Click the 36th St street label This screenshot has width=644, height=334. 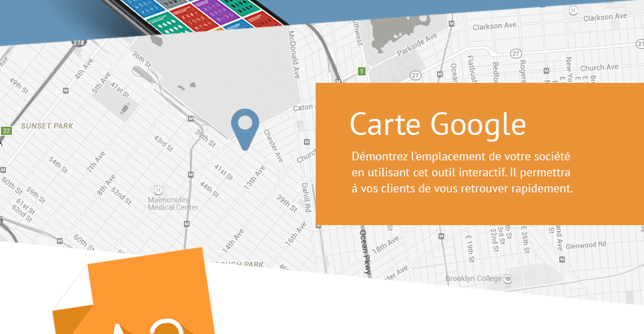pos(141,61)
